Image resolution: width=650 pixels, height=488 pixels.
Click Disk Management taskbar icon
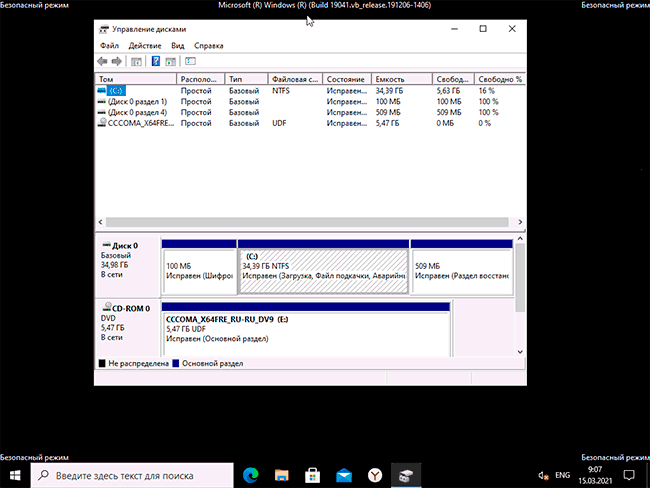(x=406, y=475)
